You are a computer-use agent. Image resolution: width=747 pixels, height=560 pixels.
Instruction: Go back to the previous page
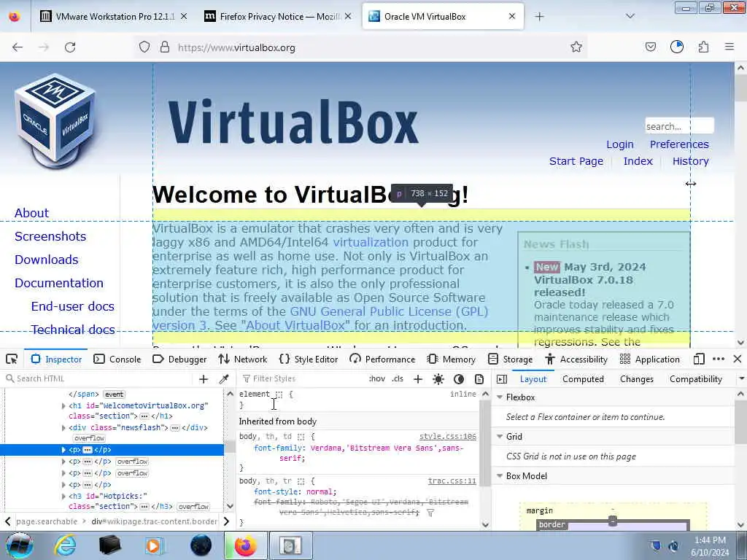tap(18, 47)
